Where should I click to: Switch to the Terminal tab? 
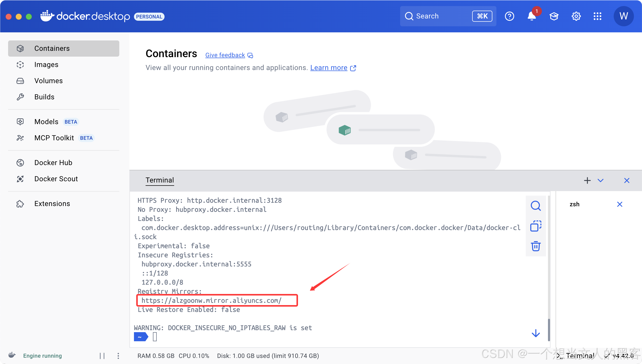click(159, 180)
